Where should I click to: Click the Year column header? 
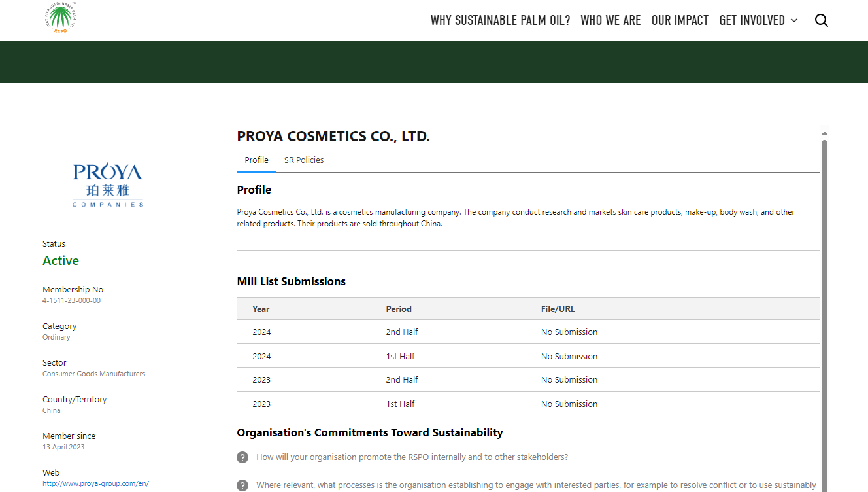coord(261,309)
